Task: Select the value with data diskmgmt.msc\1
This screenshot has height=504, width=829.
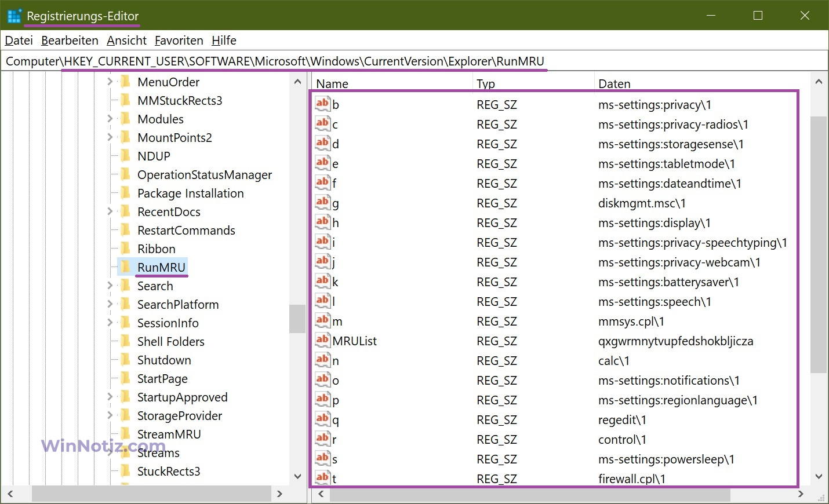Action: point(642,203)
